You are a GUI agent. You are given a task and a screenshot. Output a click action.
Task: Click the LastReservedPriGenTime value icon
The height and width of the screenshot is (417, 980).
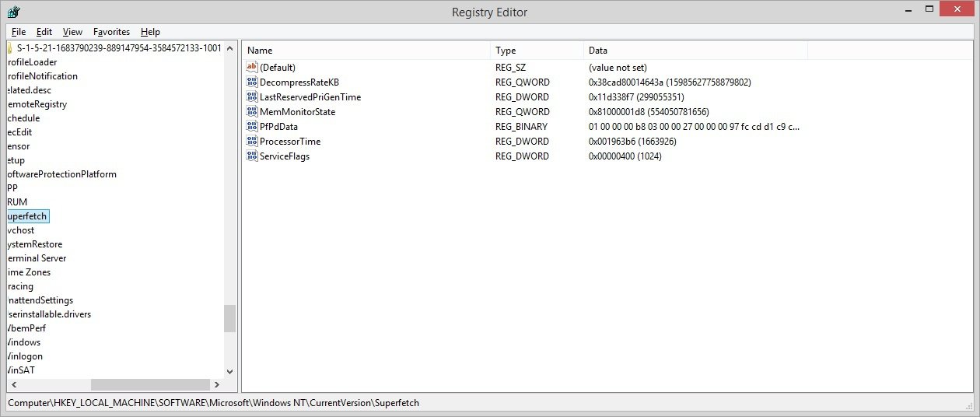point(251,97)
